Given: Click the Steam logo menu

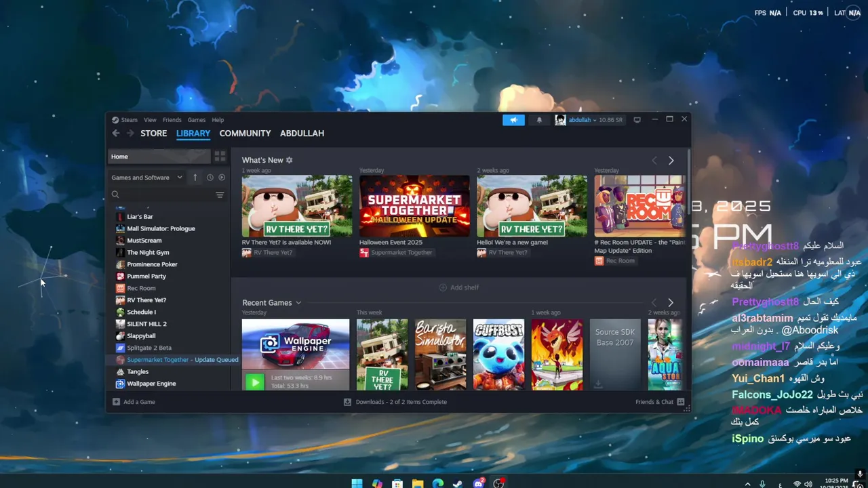Looking at the screenshot, I should [x=125, y=120].
